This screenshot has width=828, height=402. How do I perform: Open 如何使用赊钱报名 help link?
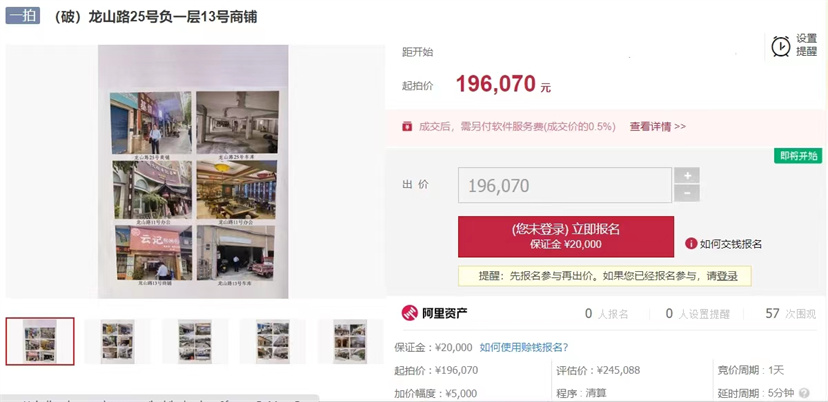(x=524, y=348)
